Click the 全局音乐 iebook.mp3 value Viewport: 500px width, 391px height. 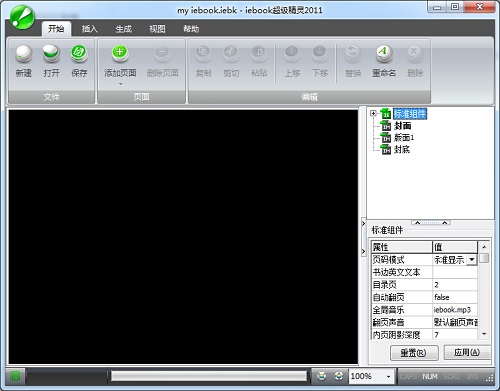455,310
